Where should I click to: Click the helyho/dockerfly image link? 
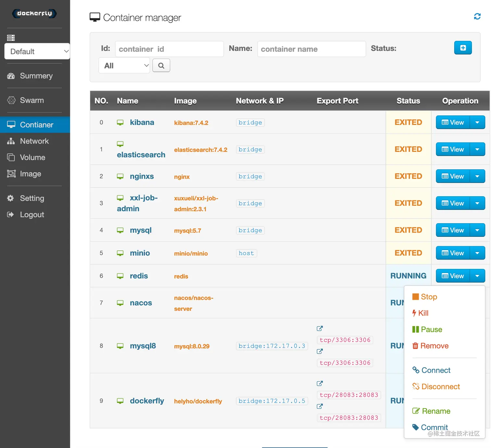pyautogui.click(x=198, y=401)
